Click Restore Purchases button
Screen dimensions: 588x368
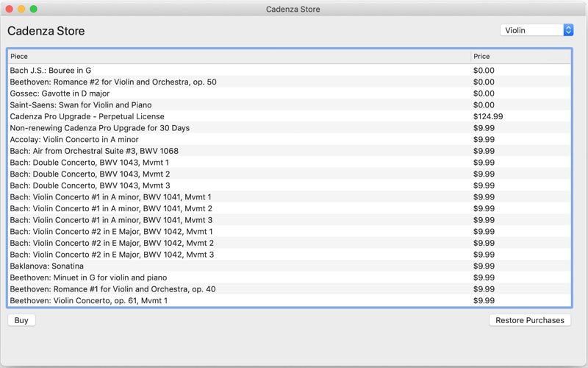(530, 320)
